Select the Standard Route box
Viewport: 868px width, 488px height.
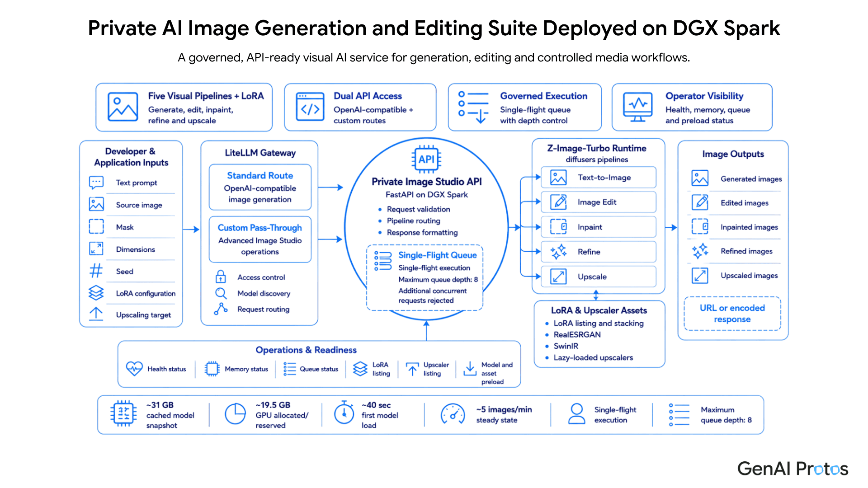(260, 187)
